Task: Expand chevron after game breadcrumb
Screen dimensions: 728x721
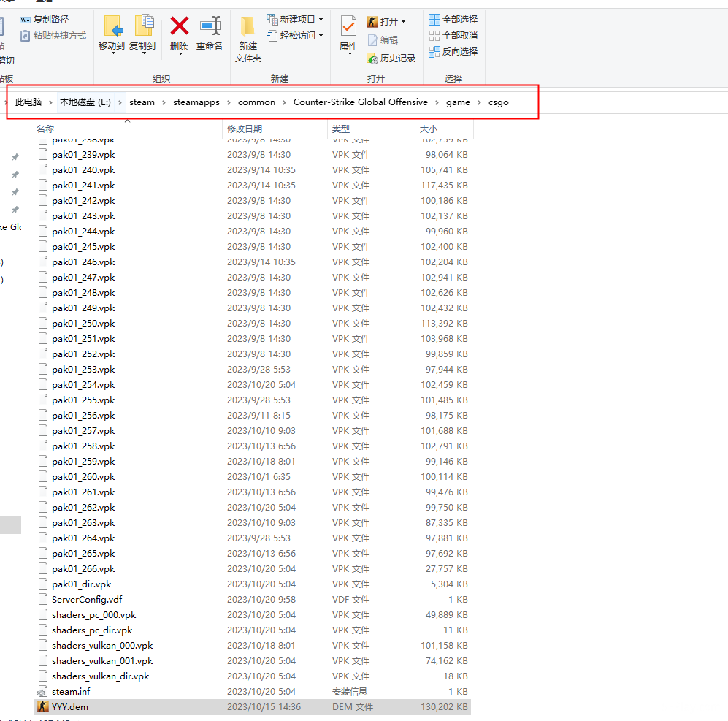Action: [x=479, y=102]
